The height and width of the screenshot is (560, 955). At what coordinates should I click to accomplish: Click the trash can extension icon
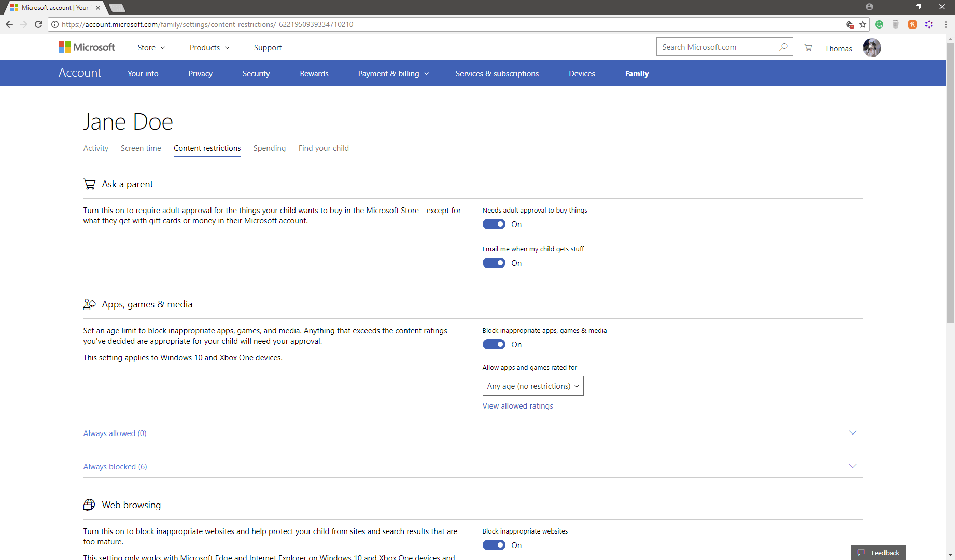[896, 24]
